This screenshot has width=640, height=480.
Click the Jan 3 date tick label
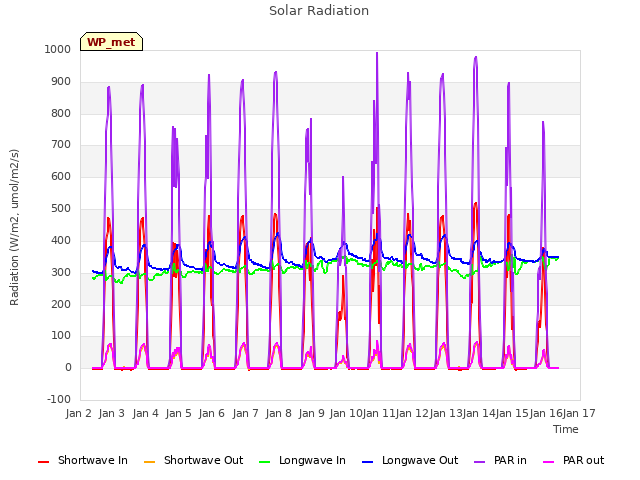(112, 413)
